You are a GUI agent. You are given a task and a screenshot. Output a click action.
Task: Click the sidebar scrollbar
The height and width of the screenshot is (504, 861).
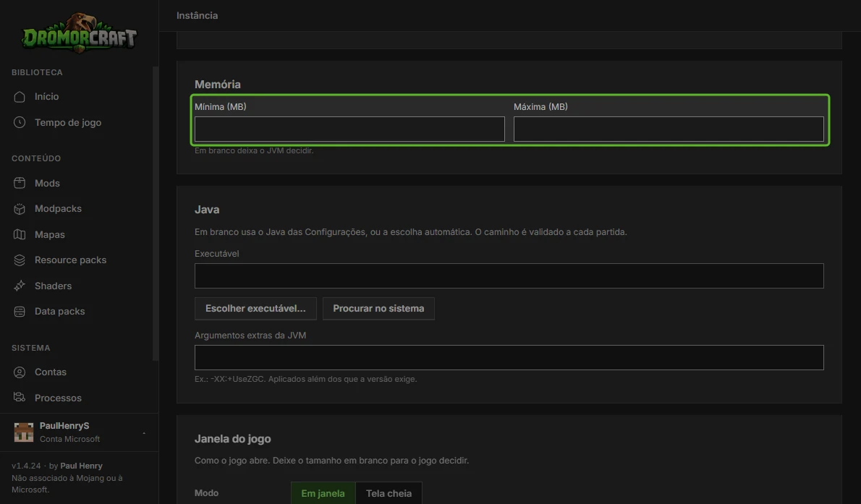156,214
